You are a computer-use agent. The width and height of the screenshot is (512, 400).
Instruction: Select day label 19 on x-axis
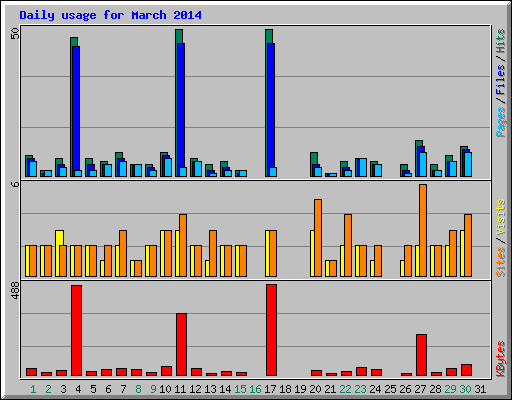(x=300, y=389)
